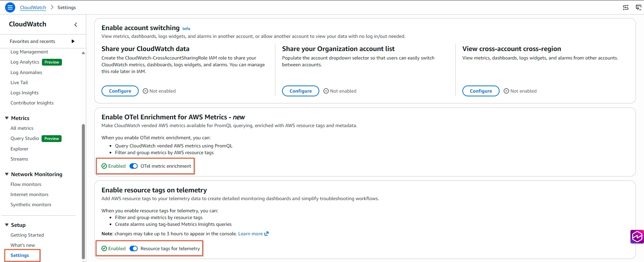Image resolution: width=644 pixels, height=262 pixels.
Task: Configure View cross-account cross-region
Action: click(x=481, y=91)
